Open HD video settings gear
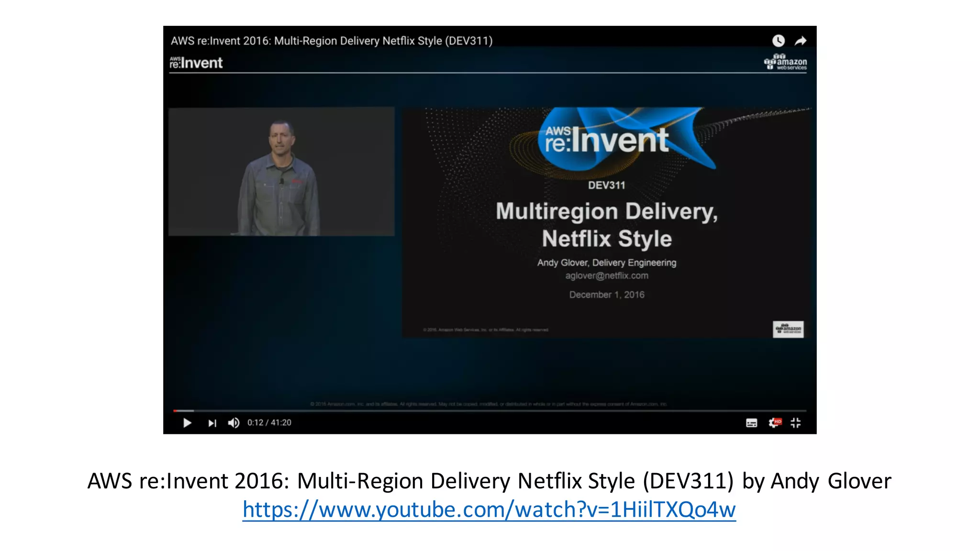 click(x=774, y=423)
